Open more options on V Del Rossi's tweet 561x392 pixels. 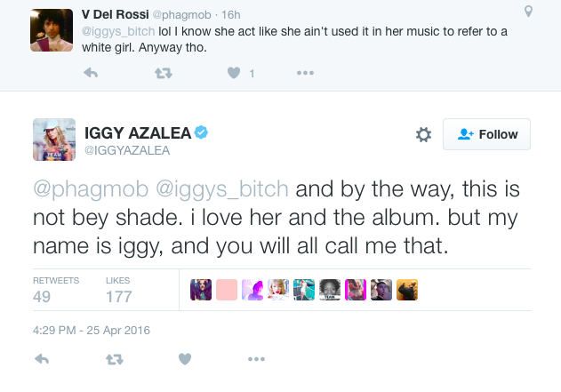[x=304, y=74]
